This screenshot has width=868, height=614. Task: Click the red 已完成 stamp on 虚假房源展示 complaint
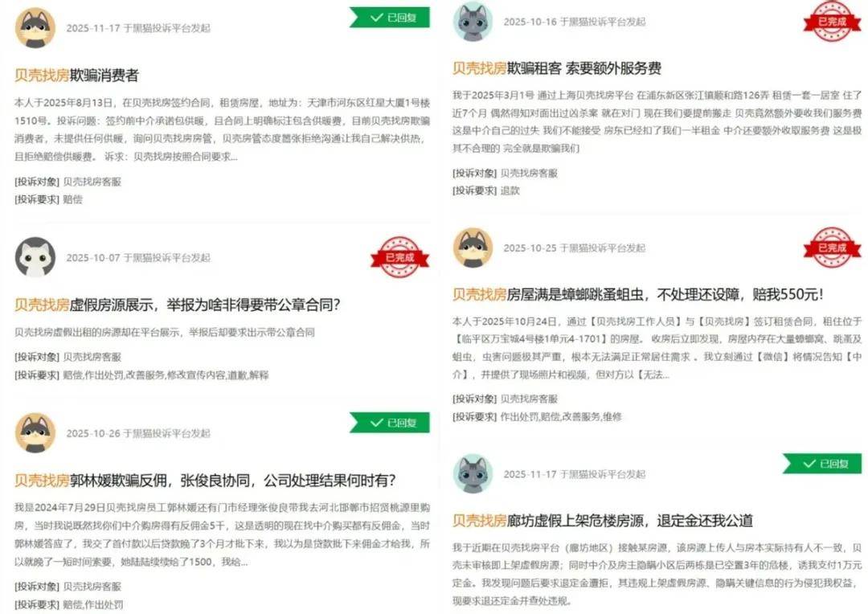[399, 257]
